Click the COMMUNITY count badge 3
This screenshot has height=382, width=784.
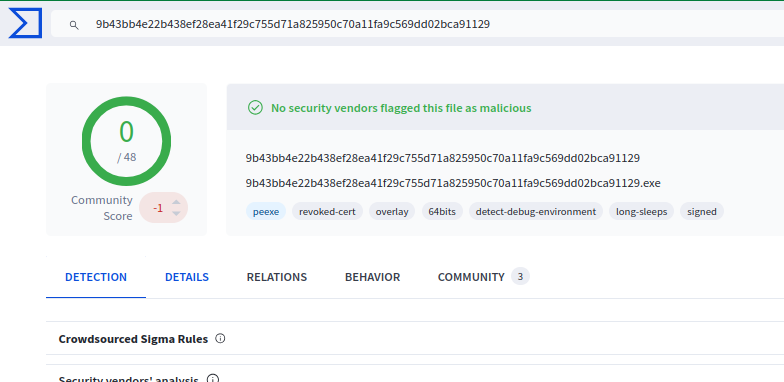520,276
